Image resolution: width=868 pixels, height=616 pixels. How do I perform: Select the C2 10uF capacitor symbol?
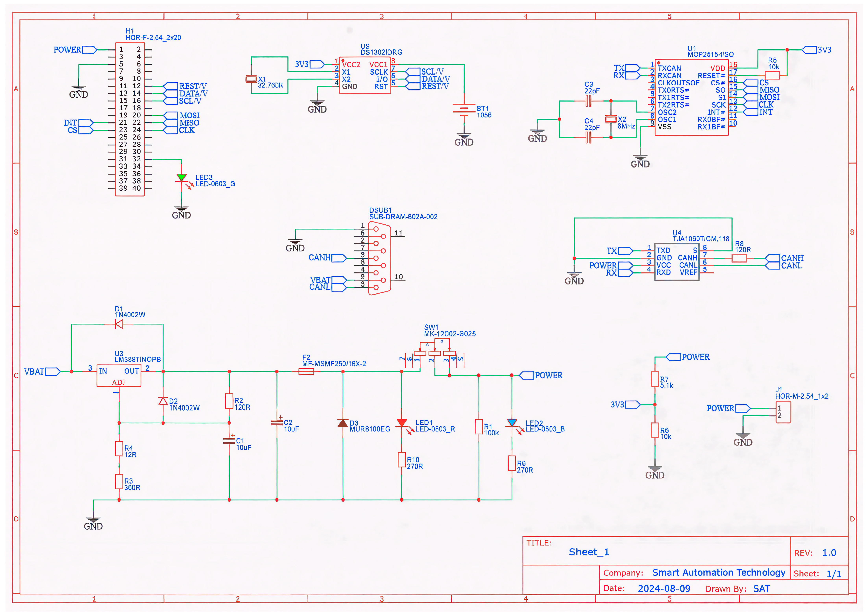(276, 423)
